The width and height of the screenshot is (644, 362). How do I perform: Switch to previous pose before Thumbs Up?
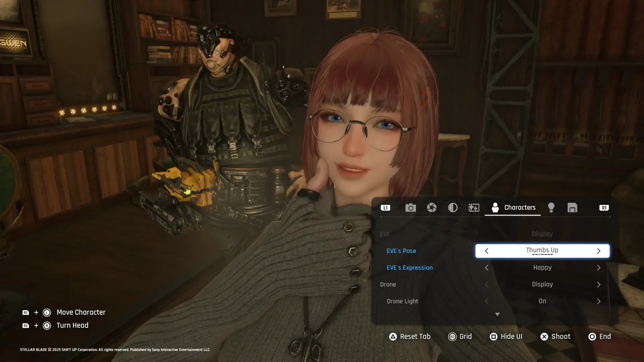486,251
